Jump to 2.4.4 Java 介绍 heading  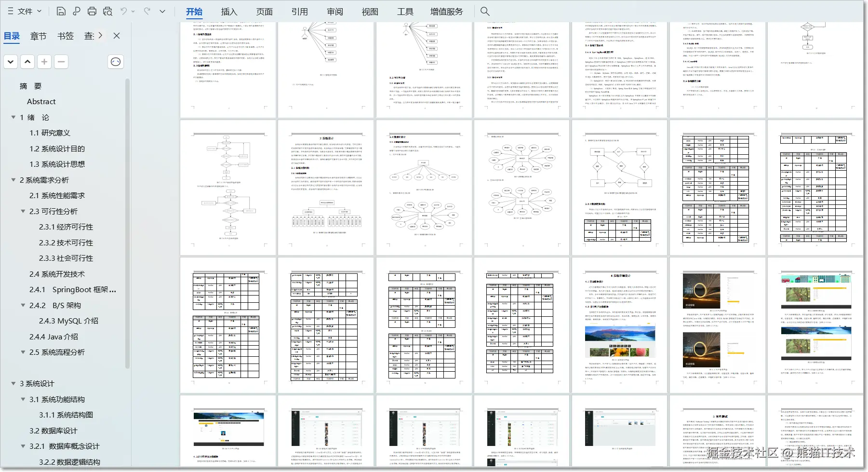pos(54,337)
